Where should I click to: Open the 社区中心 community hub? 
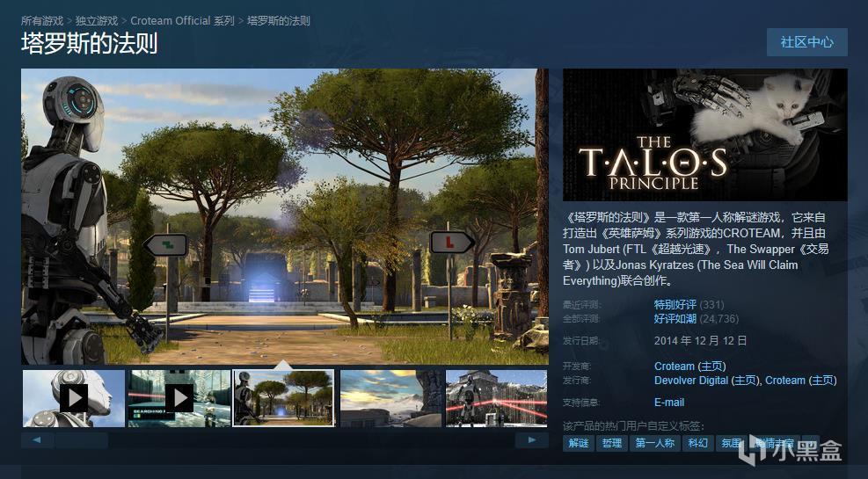(x=806, y=42)
